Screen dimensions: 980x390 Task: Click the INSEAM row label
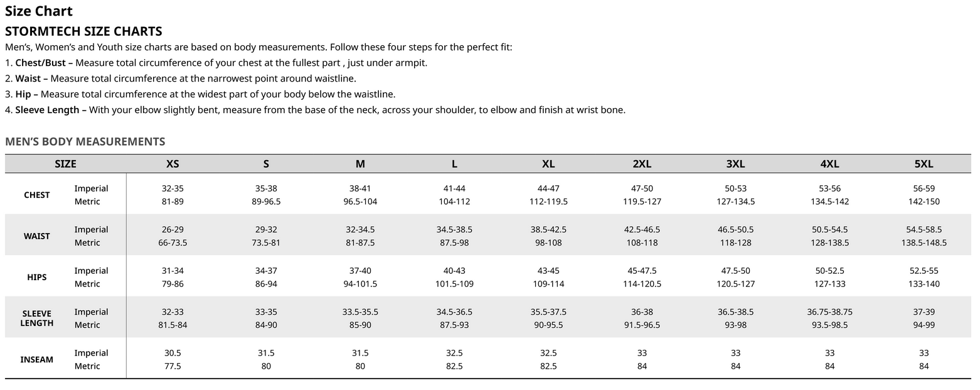[37, 360]
